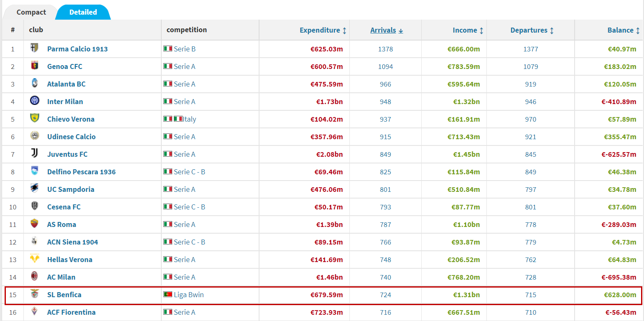Open Liga Bwin competition link
Viewport: 644px width, 321px height.
coord(189,295)
